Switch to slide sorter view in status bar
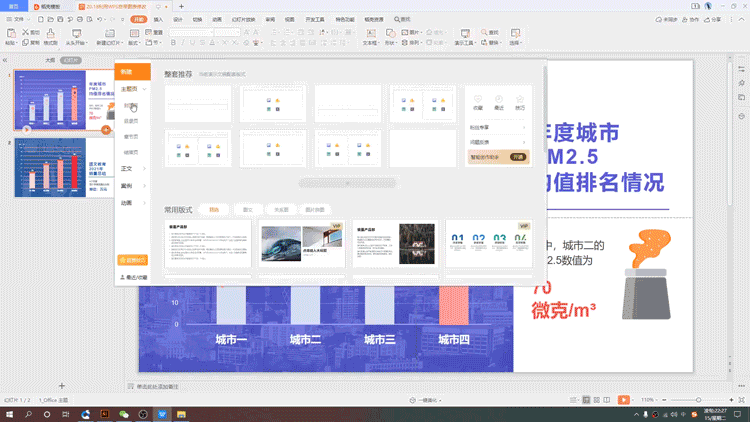Screen dimensions: 750x422 click(x=596, y=400)
